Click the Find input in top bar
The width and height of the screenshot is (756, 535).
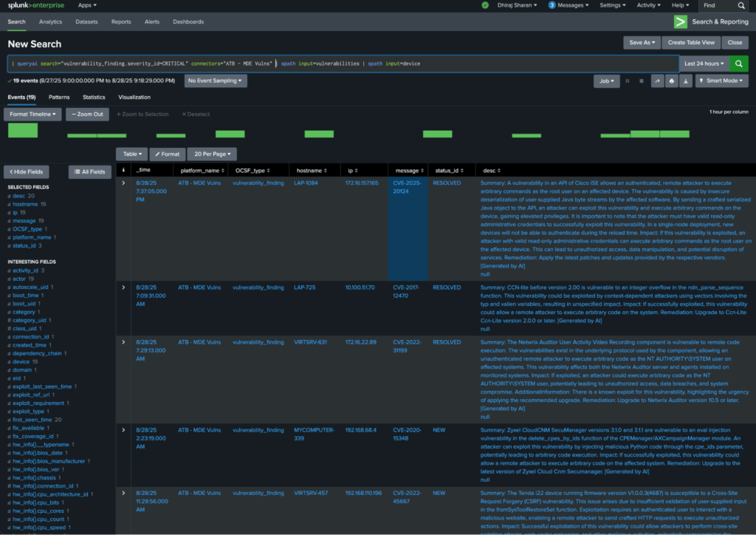(x=717, y=5)
